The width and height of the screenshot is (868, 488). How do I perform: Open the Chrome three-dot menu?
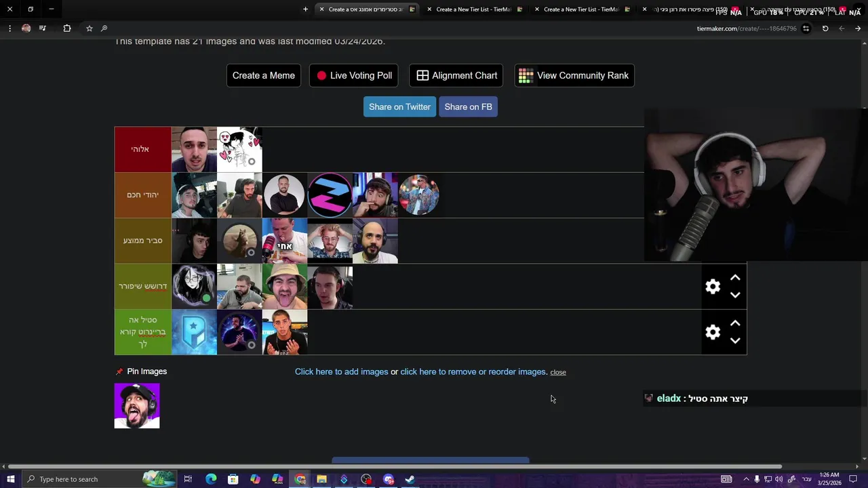(x=9, y=28)
